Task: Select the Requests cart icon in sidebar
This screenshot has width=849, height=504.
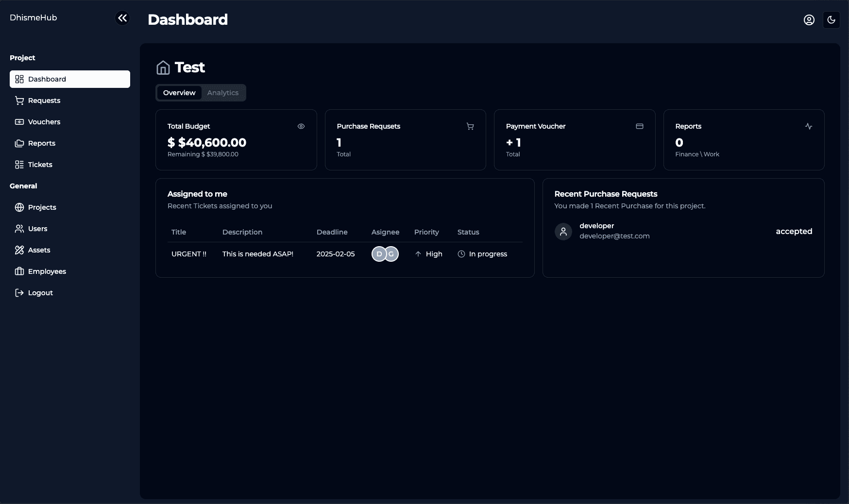Action: tap(19, 101)
